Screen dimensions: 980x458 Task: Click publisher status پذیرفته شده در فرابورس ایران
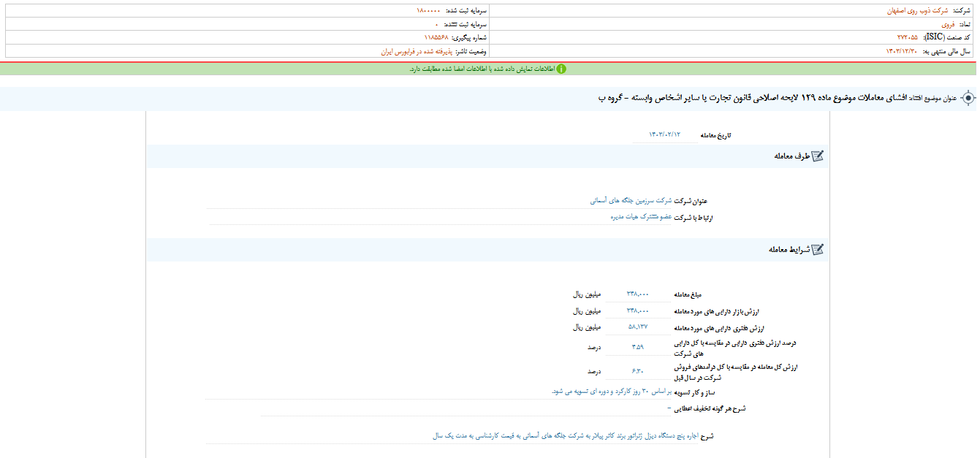(418, 51)
